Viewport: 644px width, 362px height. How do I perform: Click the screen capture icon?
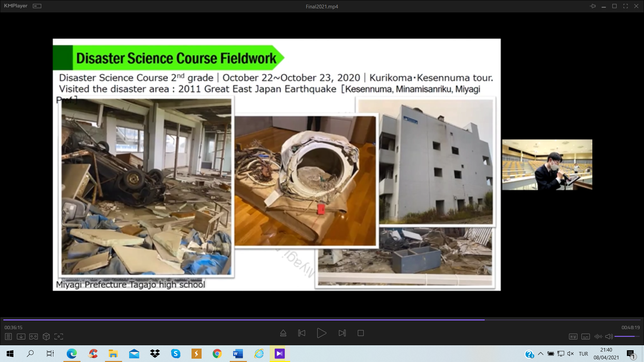point(59,337)
